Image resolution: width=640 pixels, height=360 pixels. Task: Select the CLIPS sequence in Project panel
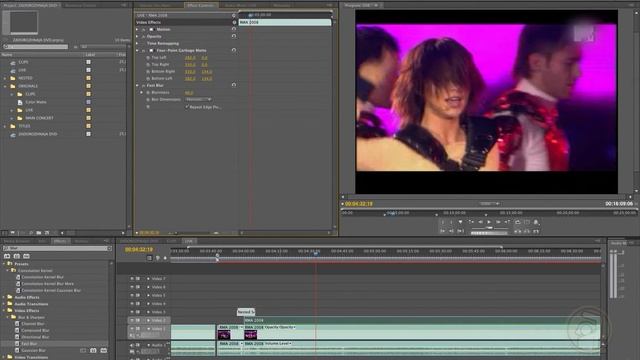coord(23,62)
